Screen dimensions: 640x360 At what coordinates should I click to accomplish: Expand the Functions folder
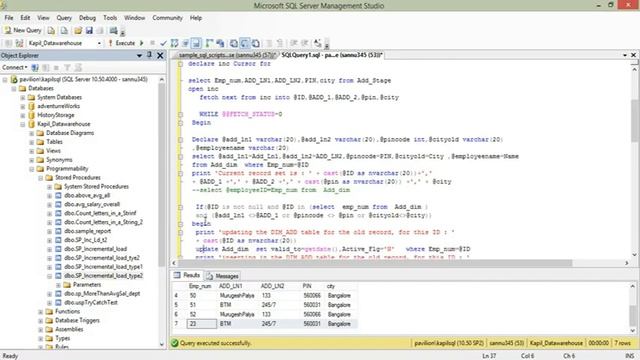click(x=40, y=311)
